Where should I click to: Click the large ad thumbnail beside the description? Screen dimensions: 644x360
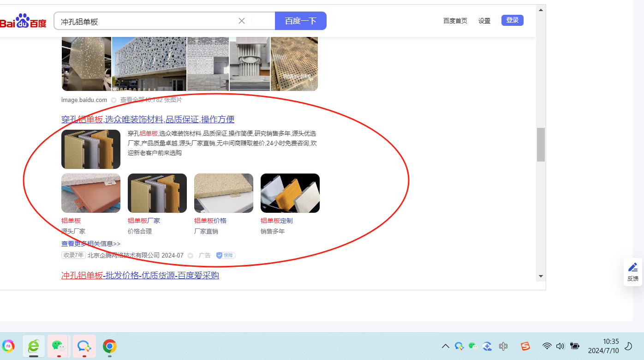tap(91, 150)
